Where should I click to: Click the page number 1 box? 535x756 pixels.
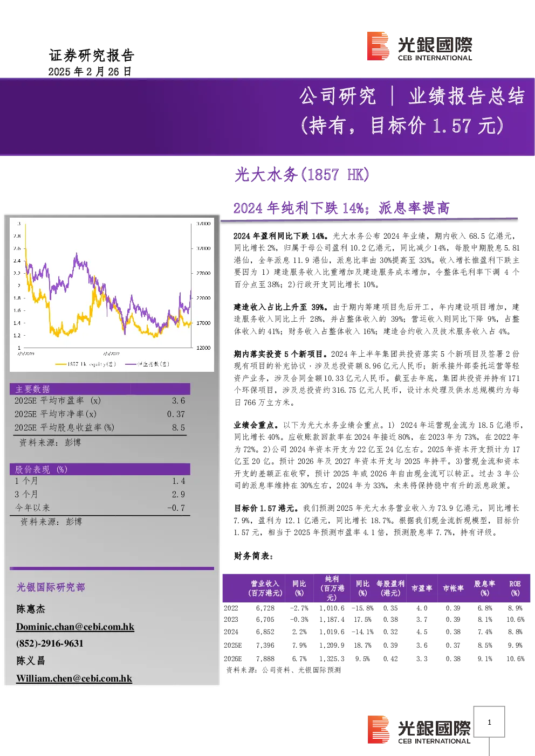489,722
